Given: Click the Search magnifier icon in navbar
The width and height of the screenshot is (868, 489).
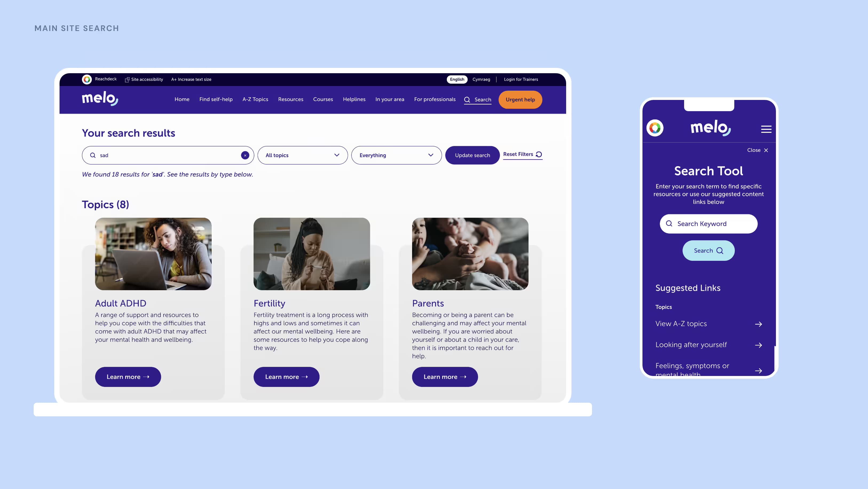Looking at the screenshot, I should point(467,100).
